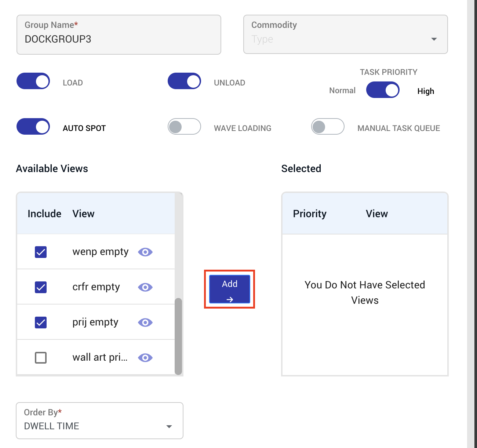Uncheck the wenp empty include checkbox
This screenshot has height=448, width=477.
41,252
